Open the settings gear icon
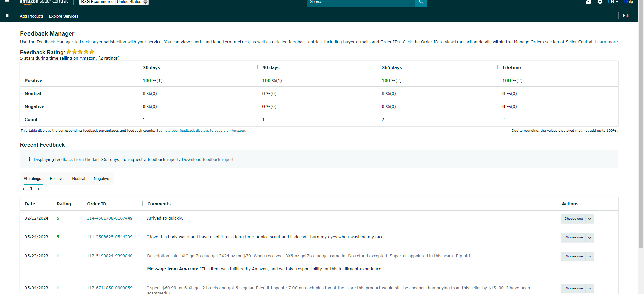Screen dimensions: 644x294 tap(600, 2)
